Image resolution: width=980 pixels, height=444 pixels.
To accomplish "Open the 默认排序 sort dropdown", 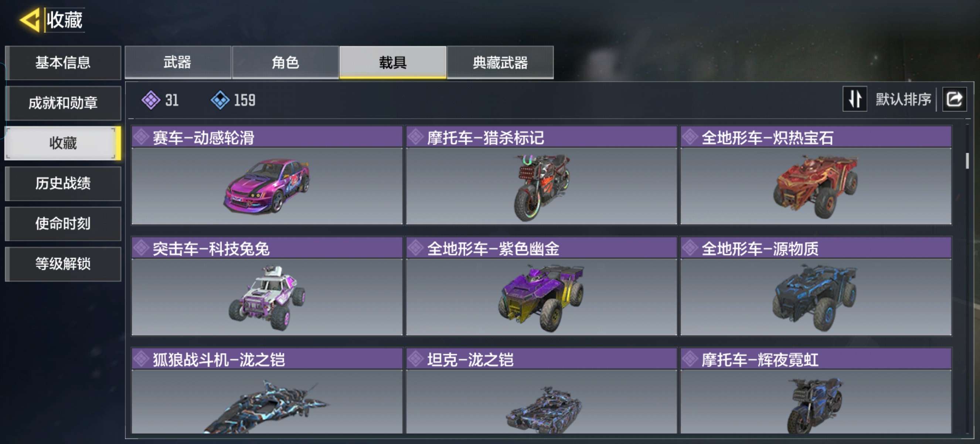I will [903, 100].
